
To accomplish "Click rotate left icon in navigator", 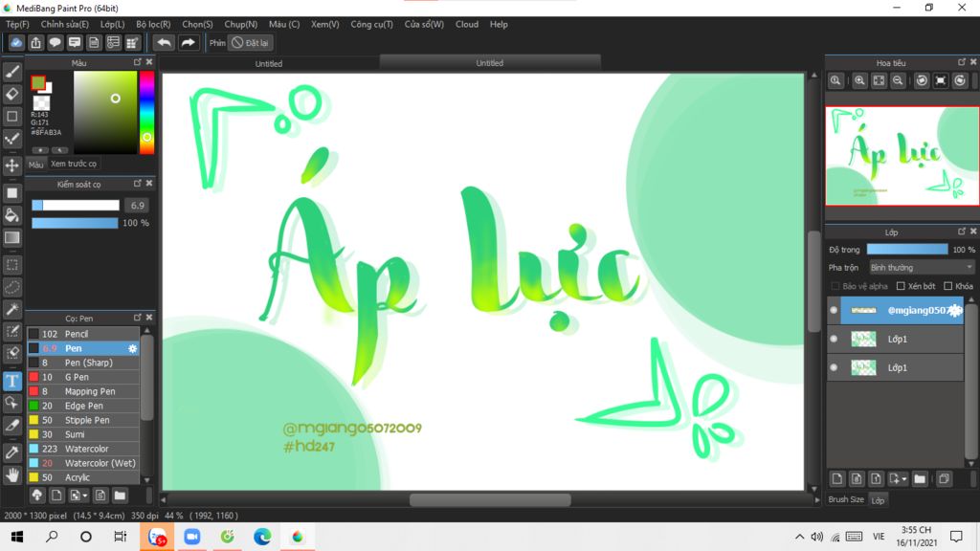I will 922,80.
